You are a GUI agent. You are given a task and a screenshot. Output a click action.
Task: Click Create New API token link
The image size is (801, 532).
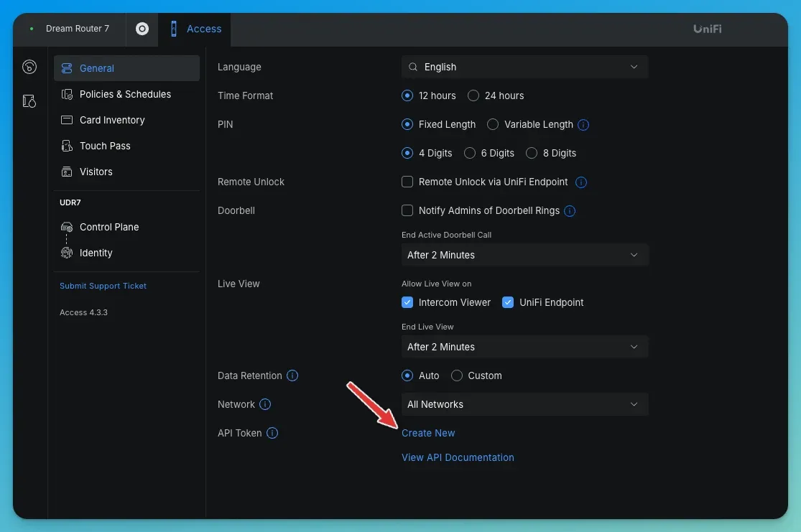428,433
